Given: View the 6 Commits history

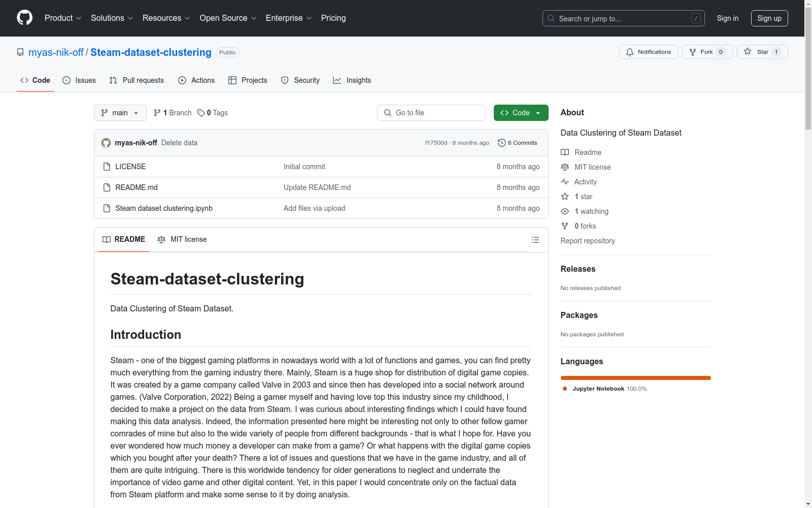Looking at the screenshot, I should point(518,143).
